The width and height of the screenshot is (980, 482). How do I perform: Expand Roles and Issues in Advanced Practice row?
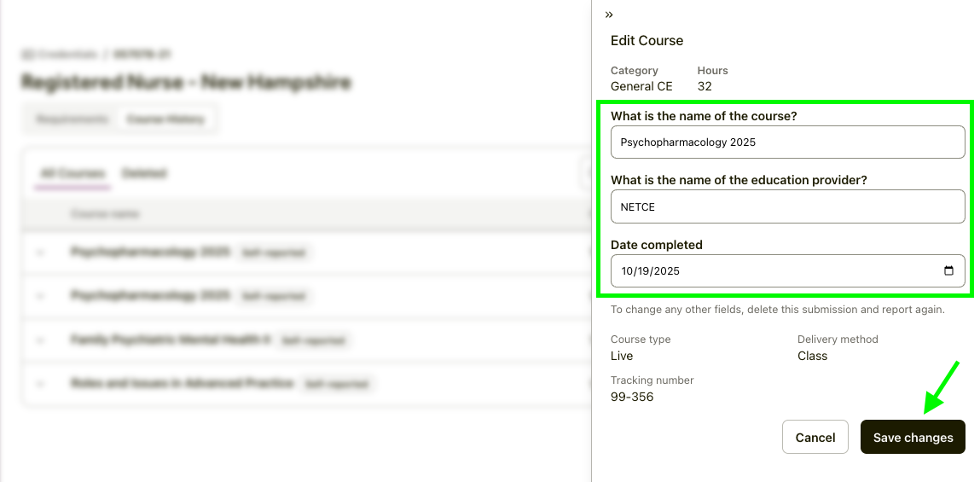point(39,384)
